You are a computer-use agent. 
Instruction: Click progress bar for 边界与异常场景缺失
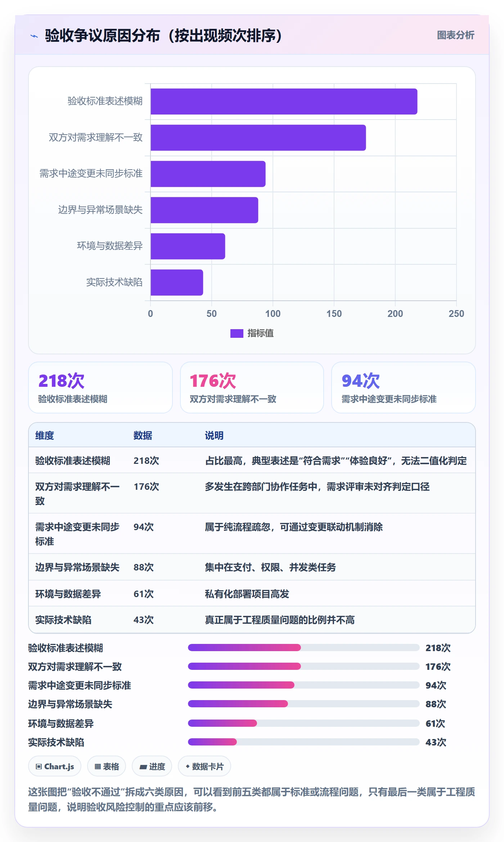tap(303, 704)
